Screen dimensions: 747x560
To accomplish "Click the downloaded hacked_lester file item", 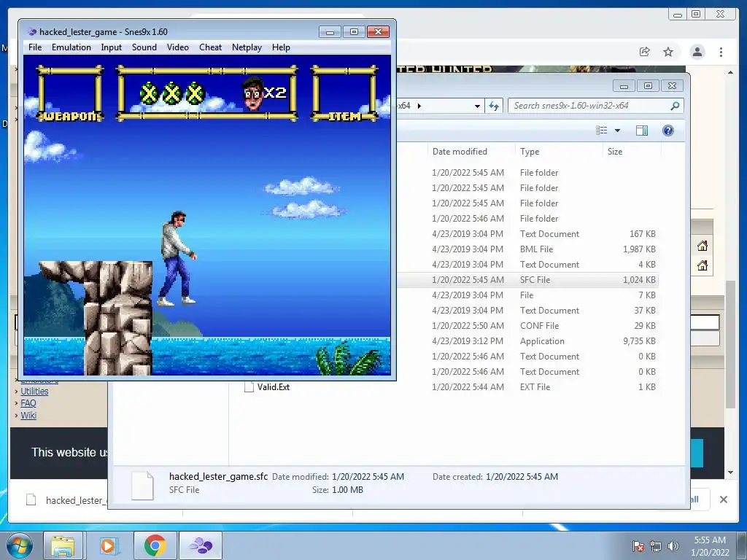I will (x=66, y=500).
